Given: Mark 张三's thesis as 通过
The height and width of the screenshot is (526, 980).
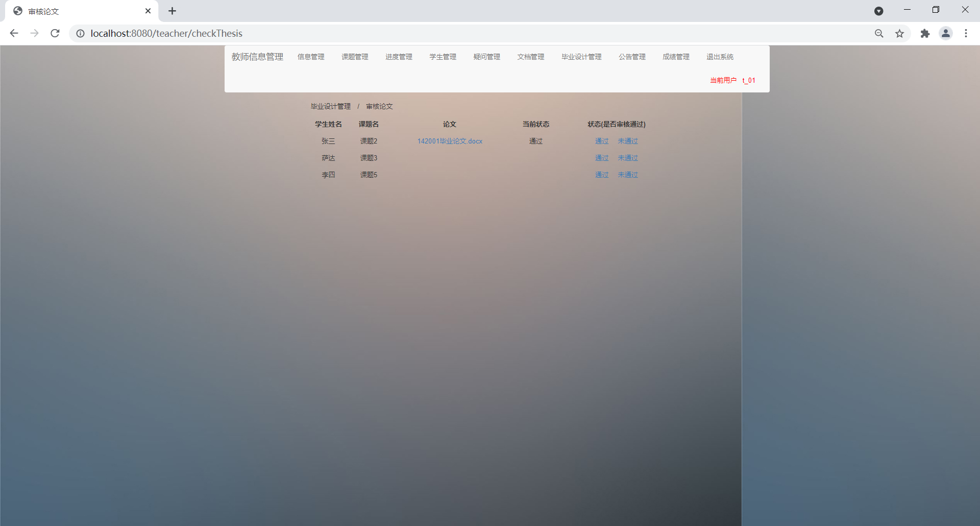Looking at the screenshot, I should coord(602,141).
